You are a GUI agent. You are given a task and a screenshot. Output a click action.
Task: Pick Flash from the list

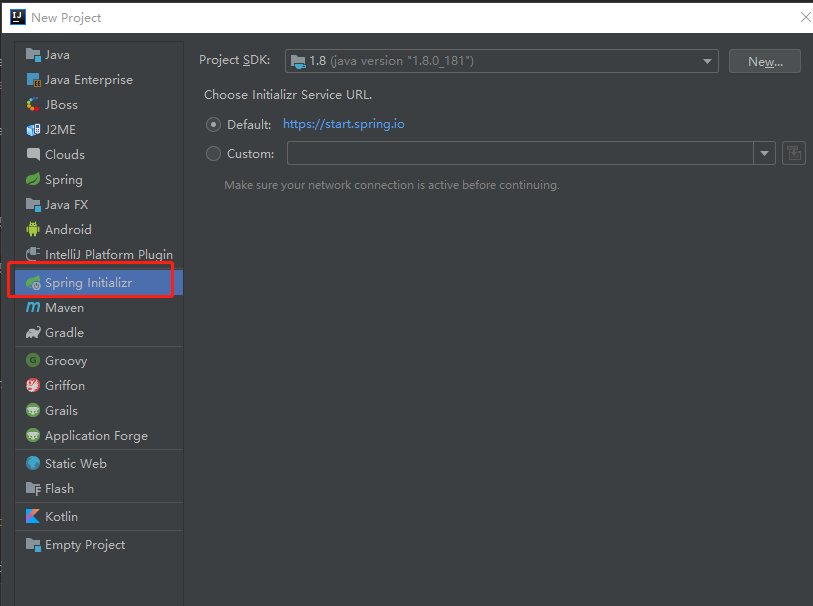pos(99,488)
